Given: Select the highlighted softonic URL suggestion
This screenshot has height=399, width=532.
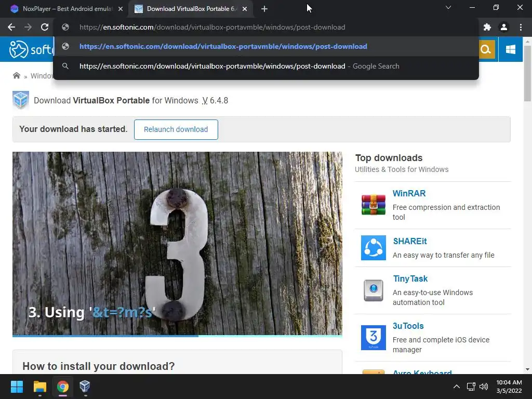Looking at the screenshot, I should [266, 46].
